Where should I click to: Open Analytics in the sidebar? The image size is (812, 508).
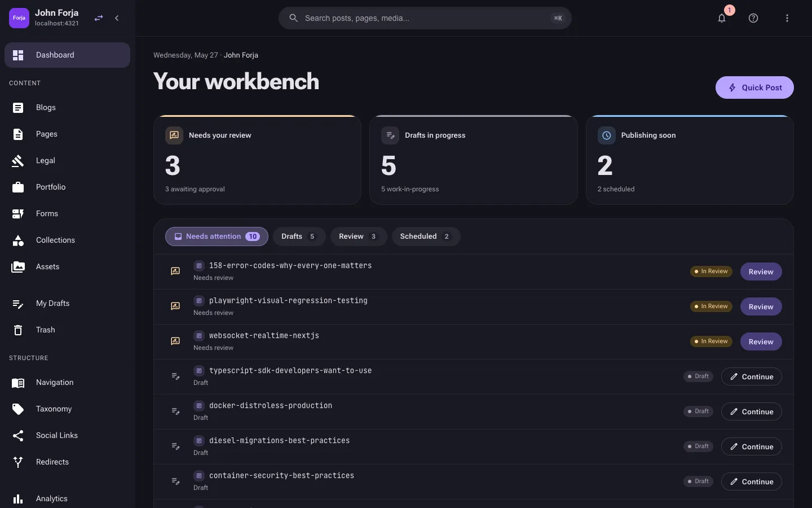coord(67,498)
